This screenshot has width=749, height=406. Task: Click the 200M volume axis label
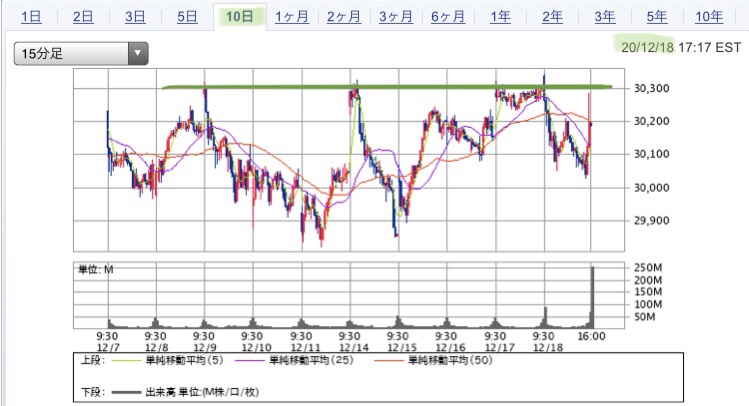pos(648,280)
